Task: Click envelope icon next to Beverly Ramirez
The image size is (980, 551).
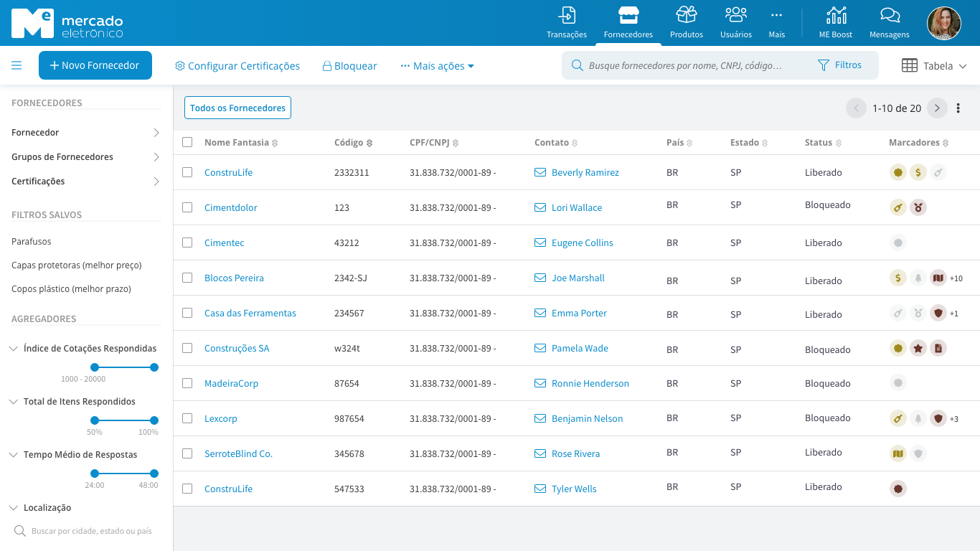Action: point(540,173)
